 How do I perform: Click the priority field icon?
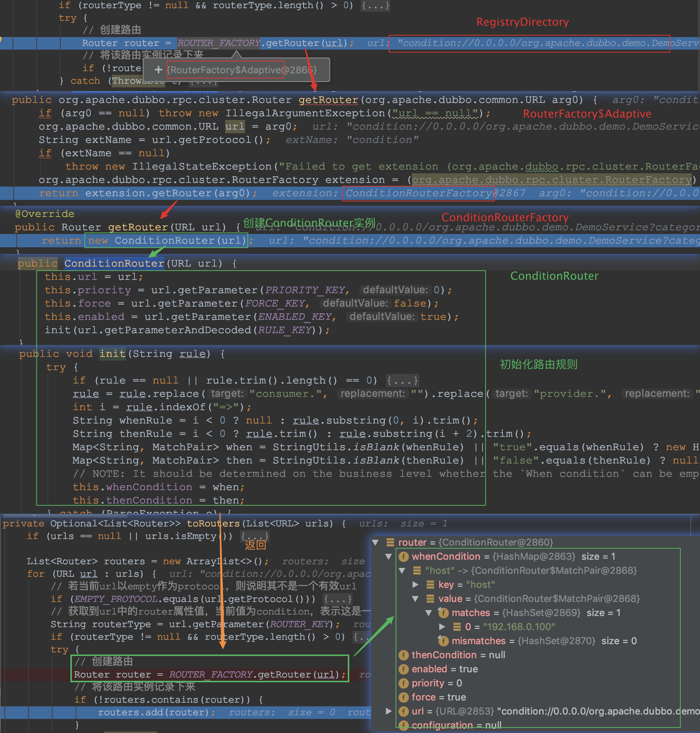coord(403,683)
